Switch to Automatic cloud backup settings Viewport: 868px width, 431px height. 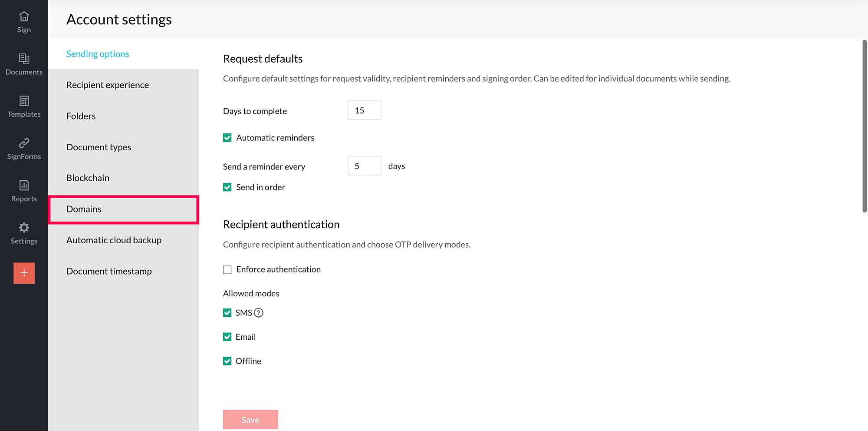[x=114, y=240]
